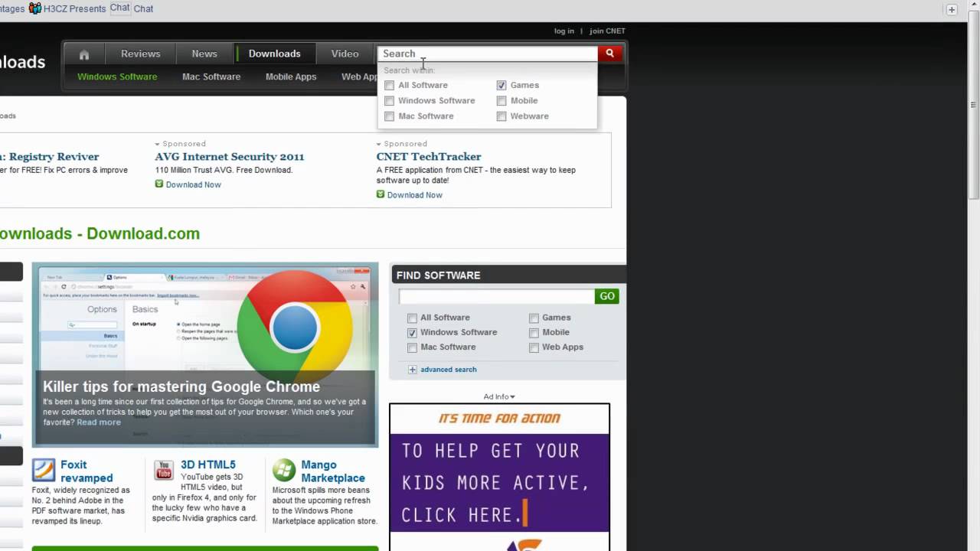
Task: Check Web Apps under Find Software
Action: point(534,347)
